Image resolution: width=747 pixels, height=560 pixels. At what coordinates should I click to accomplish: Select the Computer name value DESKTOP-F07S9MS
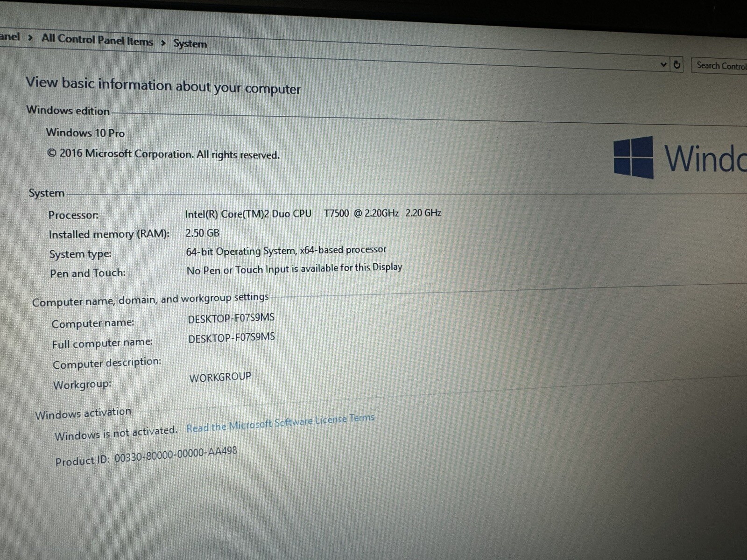coord(231,318)
